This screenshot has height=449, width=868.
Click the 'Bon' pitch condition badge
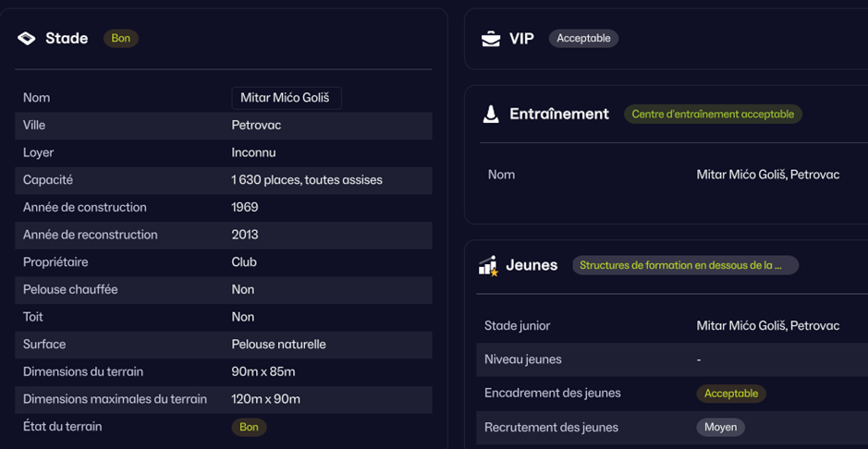[249, 427]
